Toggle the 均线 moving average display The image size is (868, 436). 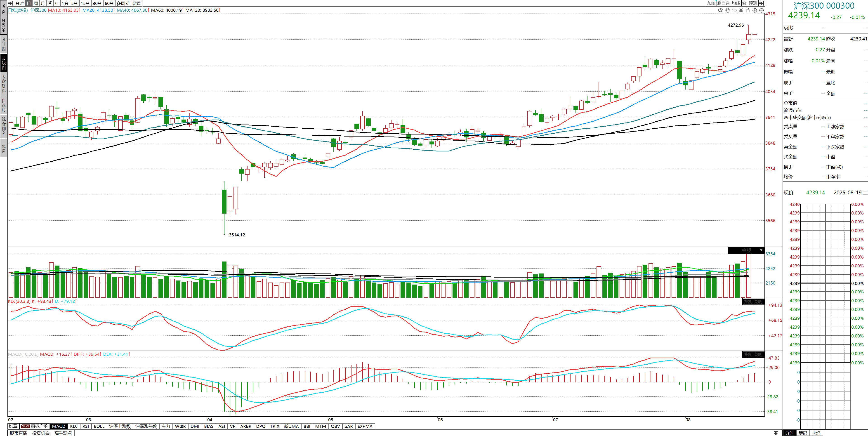736,3
